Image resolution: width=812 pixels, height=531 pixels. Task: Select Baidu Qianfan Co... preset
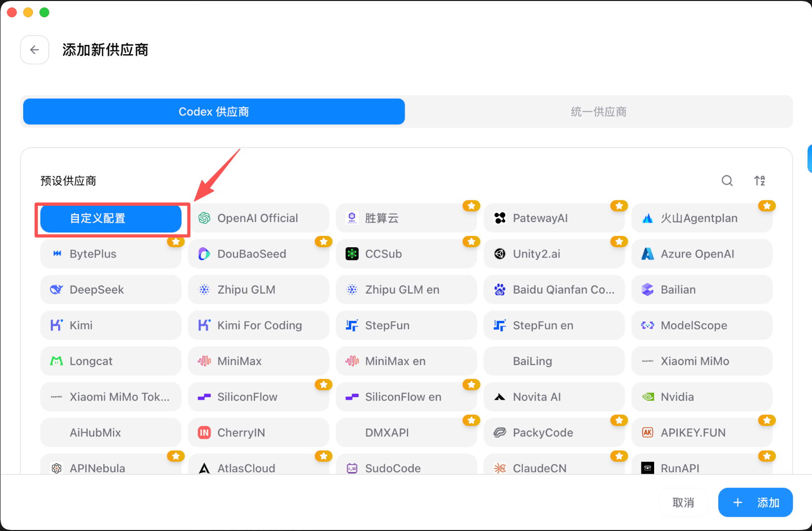[x=554, y=290]
